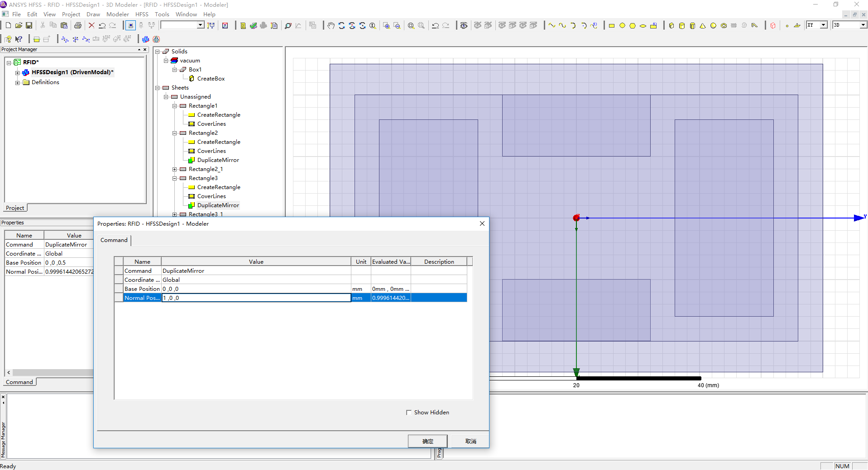This screenshot has height=470, width=868.
Task: Open the XY drawing plane dropdown
Action: [823, 25]
